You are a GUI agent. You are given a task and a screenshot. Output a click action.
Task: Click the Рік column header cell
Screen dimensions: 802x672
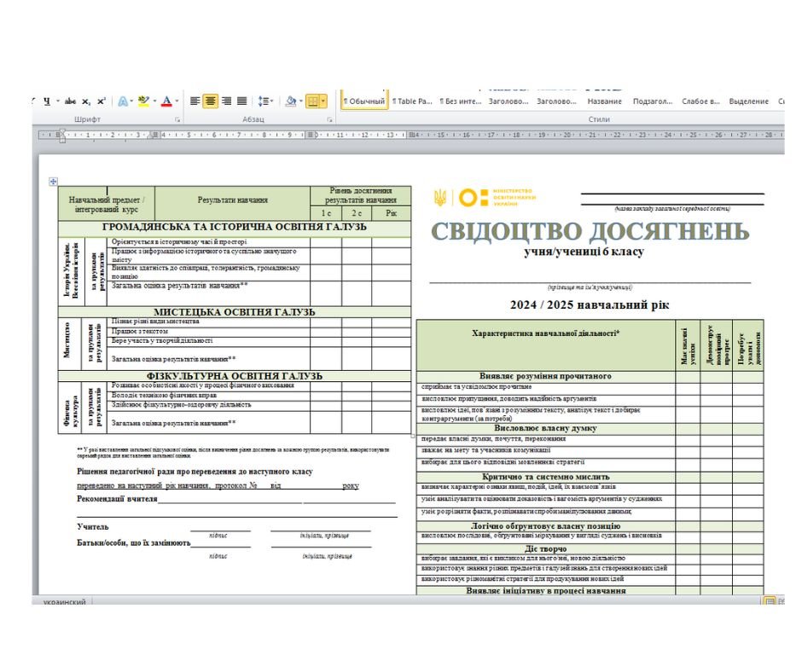point(392,213)
